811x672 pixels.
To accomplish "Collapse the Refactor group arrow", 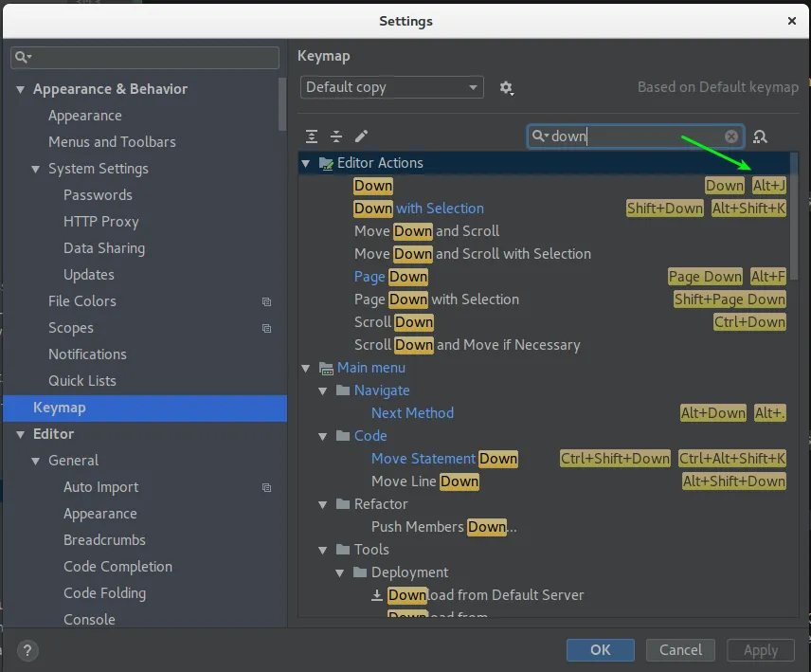I will coord(323,505).
